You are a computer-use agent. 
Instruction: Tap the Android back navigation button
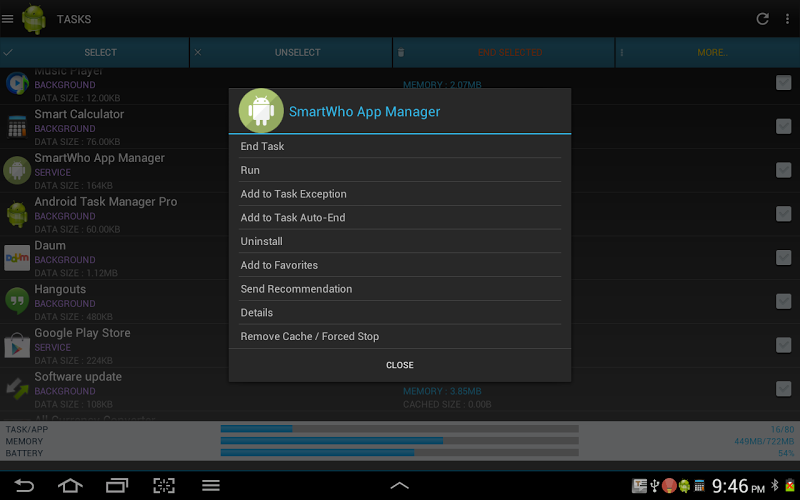(x=23, y=485)
